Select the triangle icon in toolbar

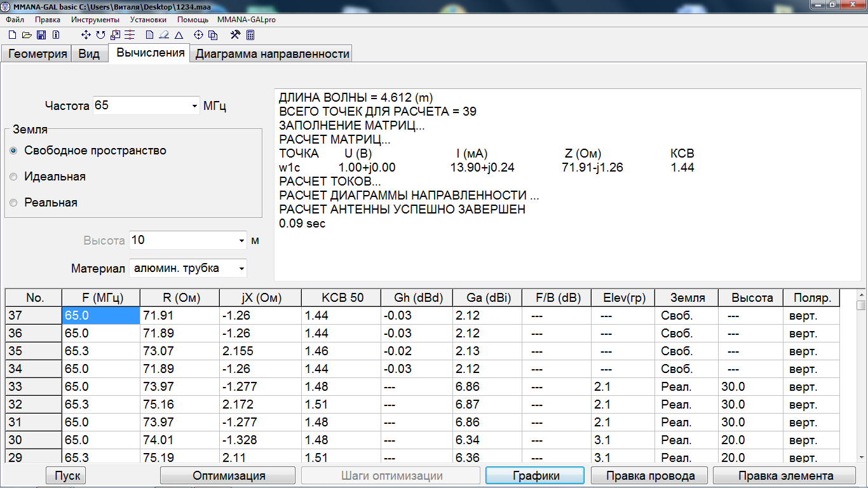(x=179, y=35)
